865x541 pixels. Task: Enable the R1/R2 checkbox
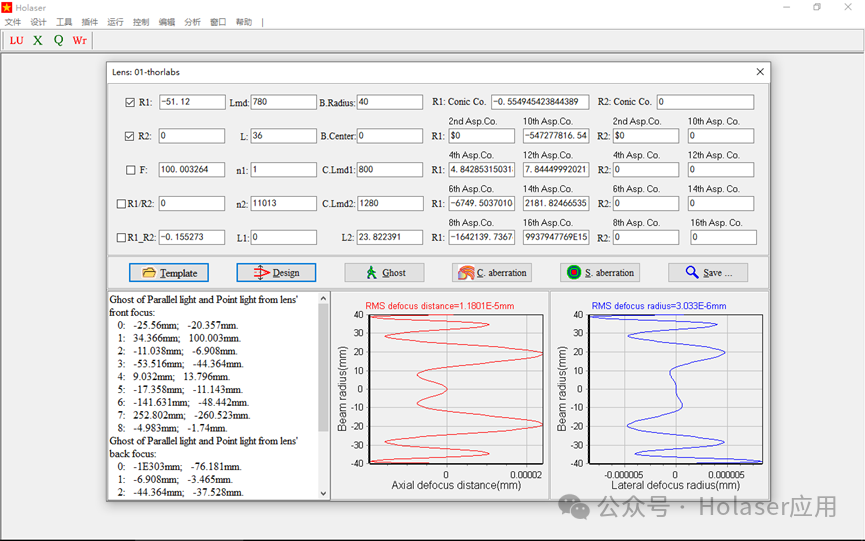[x=121, y=203]
